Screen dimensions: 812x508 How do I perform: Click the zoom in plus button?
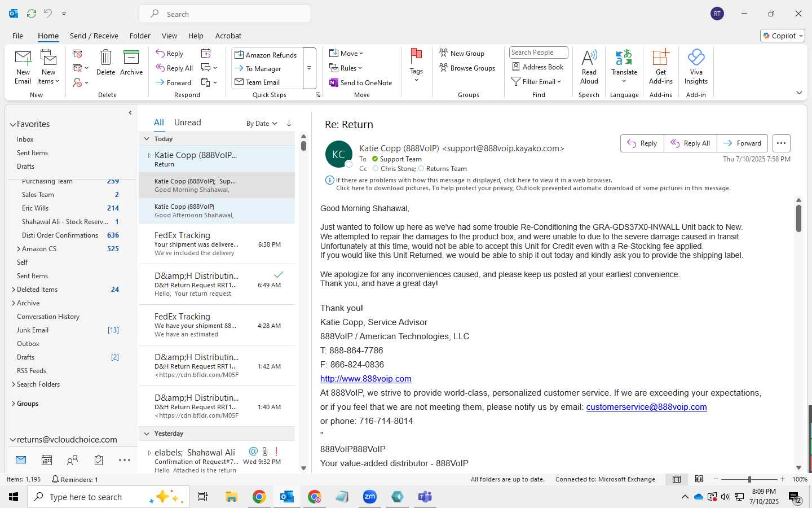click(782, 479)
